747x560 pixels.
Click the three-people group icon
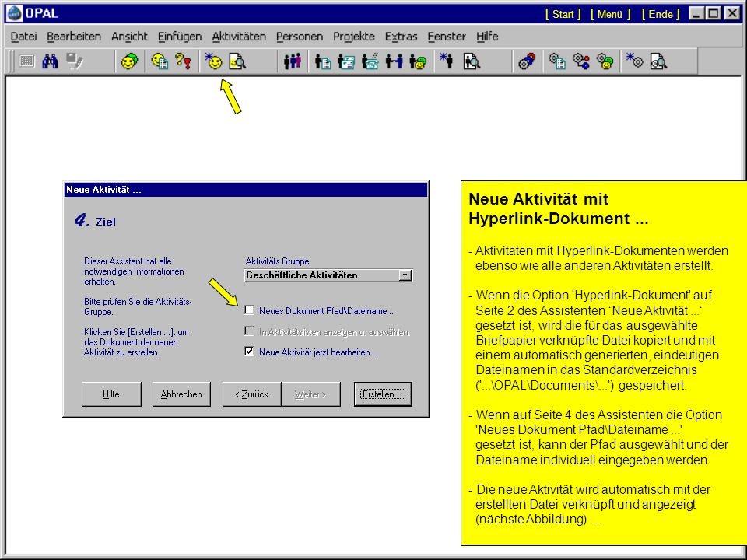(292, 61)
